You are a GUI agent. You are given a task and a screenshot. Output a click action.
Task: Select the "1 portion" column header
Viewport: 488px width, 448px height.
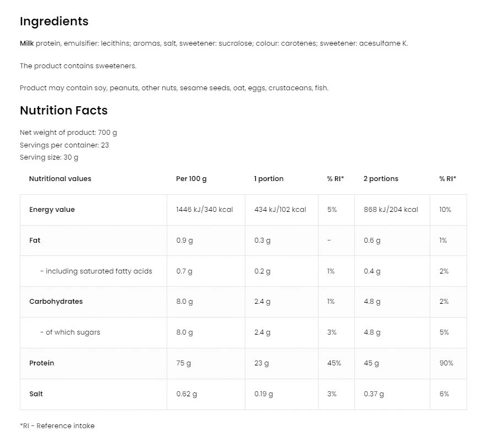[268, 179]
